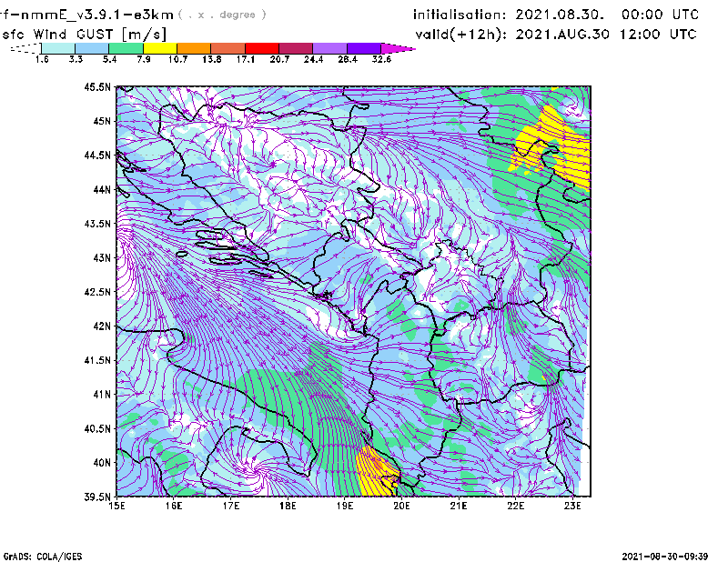This screenshot has height=562, width=728.
Task: Click the legend value '17.1'
Action: pyautogui.click(x=246, y=59)
